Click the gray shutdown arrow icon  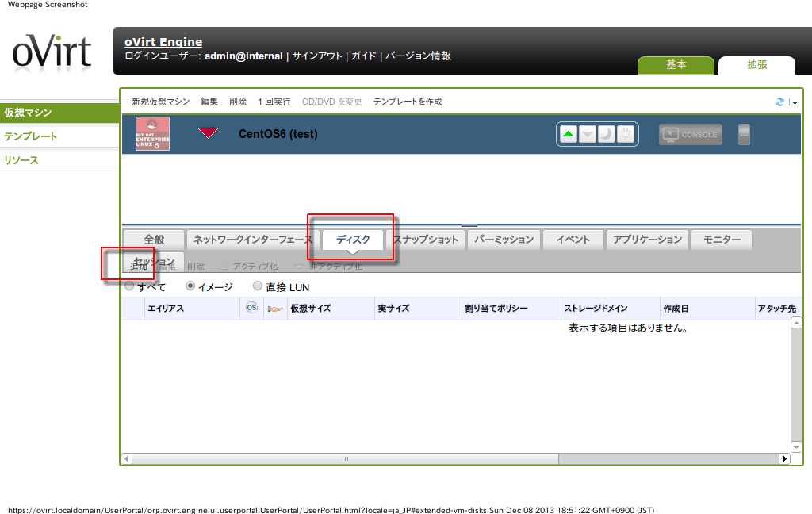588,134
